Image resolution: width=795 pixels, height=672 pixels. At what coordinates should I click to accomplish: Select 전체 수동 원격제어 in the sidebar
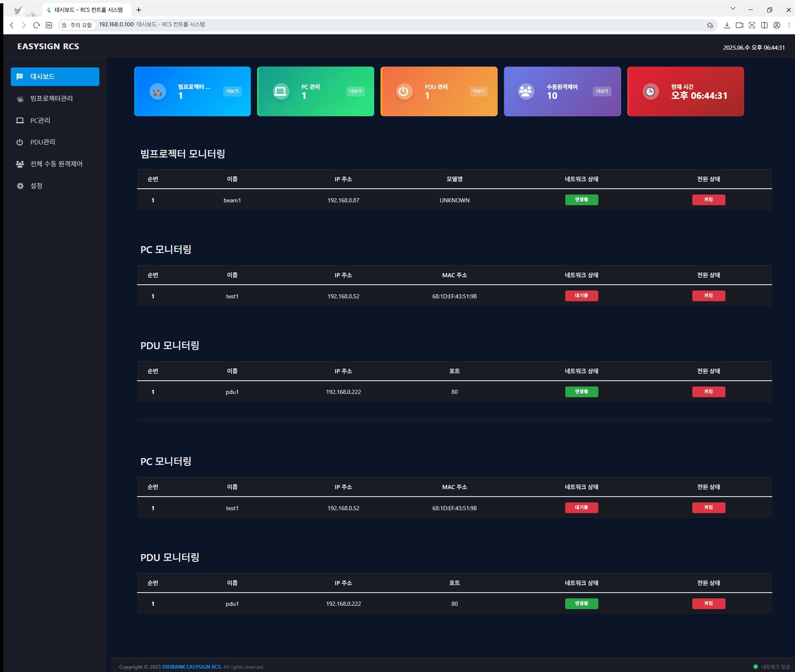pos(56,164)
